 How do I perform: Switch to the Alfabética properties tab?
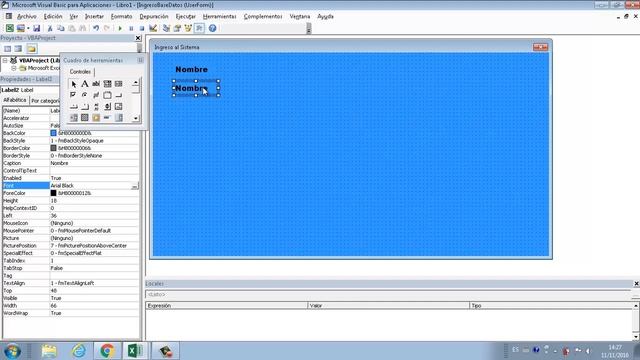click(x=14, y=100)
